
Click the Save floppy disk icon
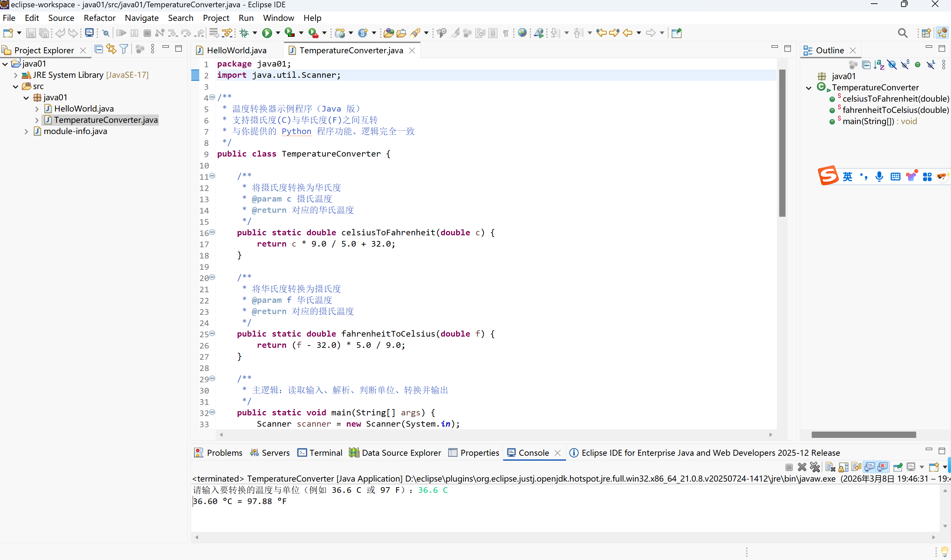tap(30, 33)
